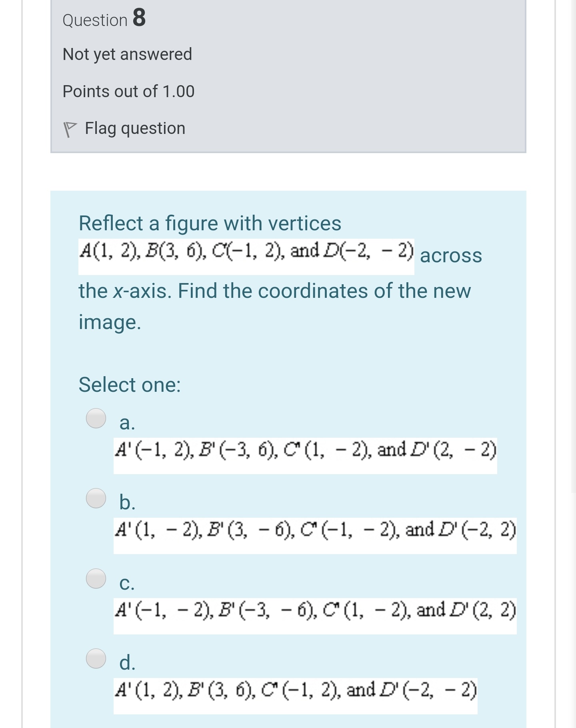Click the Flag question link
This screenshot has height=728, width=576.
coord(135,128)
